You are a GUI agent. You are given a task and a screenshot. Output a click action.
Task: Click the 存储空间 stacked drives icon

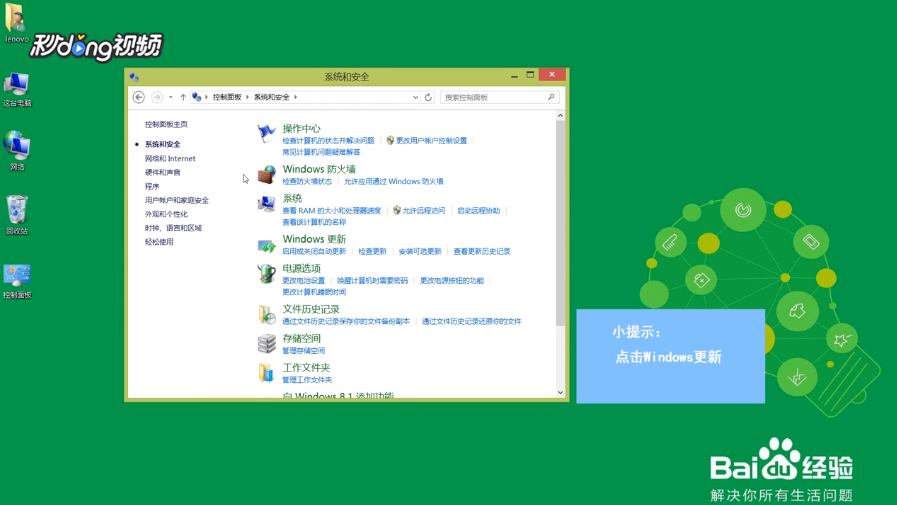tap(266, 344)
